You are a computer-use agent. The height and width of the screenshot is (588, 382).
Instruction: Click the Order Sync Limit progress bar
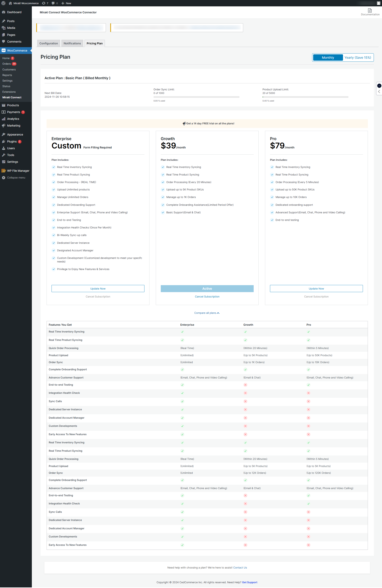pos(196,97)
